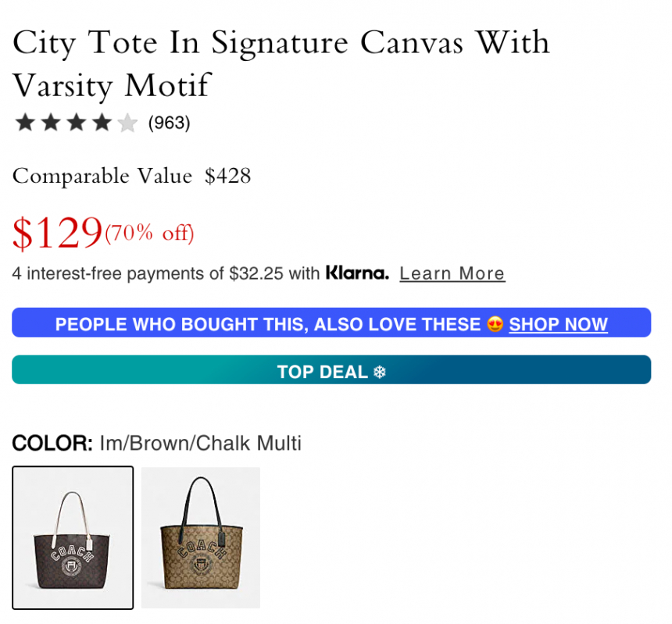The image size is (672, 624).
Task: Click the second filled rating star
Action: (51, 123)
